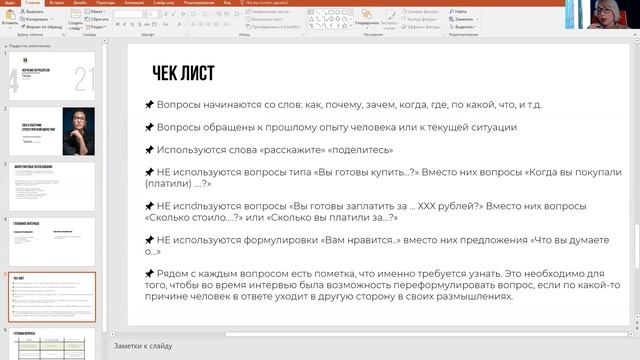640x360 pixels.
Task: Click the New Slide (Создать слайд) icon
Action: [x=75, y=15]
